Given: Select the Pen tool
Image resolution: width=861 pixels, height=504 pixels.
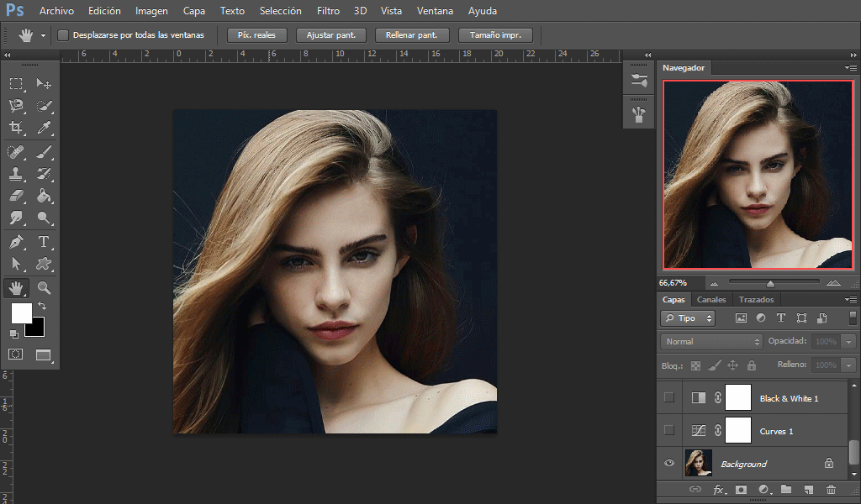Looking at the screenshot, I should click(x=16, y=242).
